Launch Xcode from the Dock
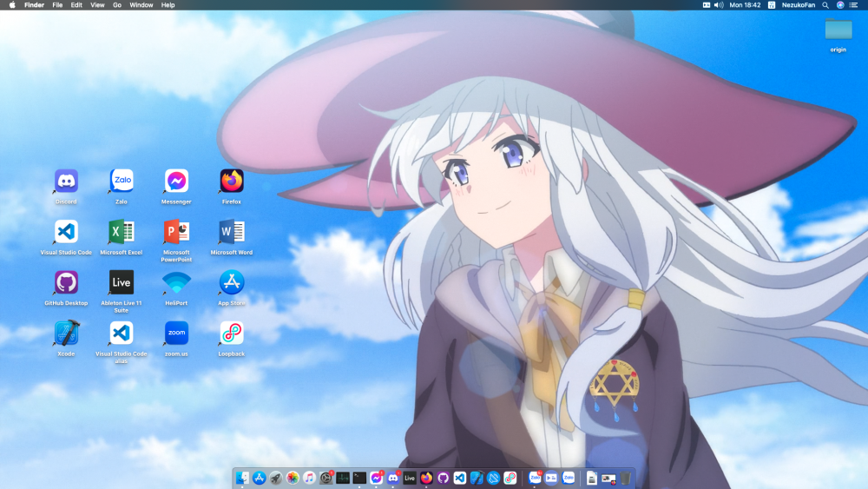This screenshot has width=868, height=489. click(477, 478)
